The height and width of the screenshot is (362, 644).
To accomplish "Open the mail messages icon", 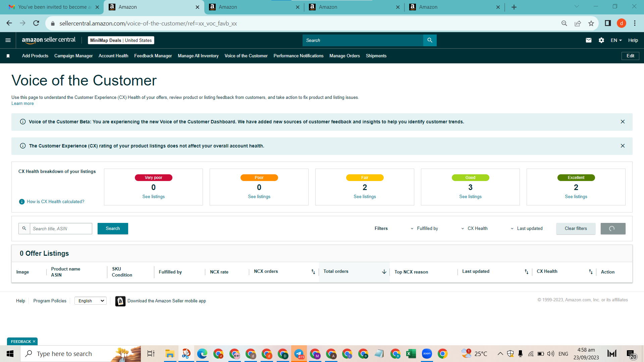I will point(589,40).
